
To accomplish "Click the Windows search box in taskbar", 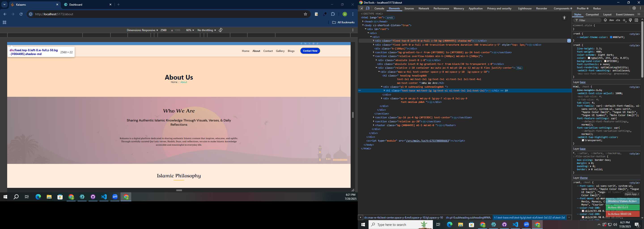I will click(400, 225).
